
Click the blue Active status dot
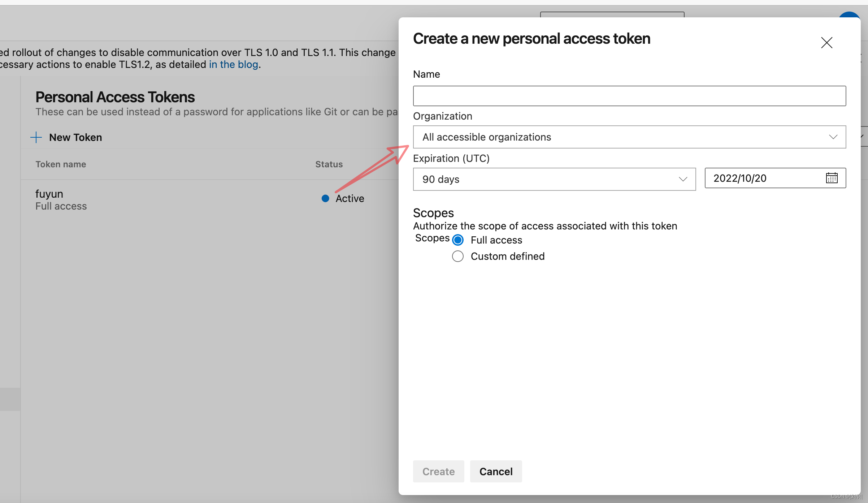(x=325, y=198)
